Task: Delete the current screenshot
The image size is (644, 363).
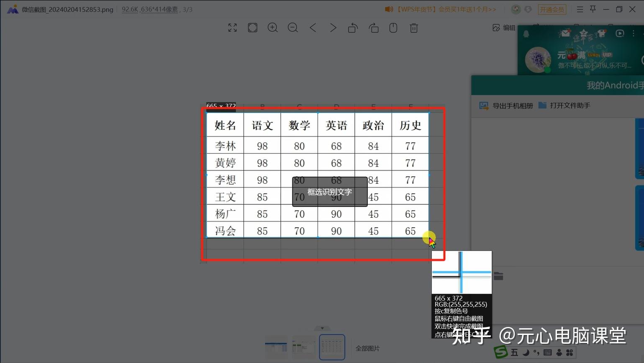Action: click(413, 28)
